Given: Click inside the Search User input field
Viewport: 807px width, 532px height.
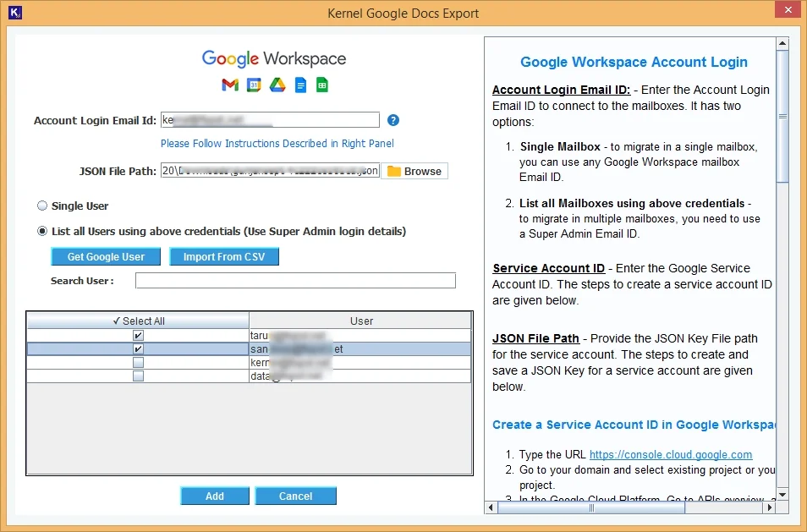Looking at the screenshot, I should coord(295,280).
